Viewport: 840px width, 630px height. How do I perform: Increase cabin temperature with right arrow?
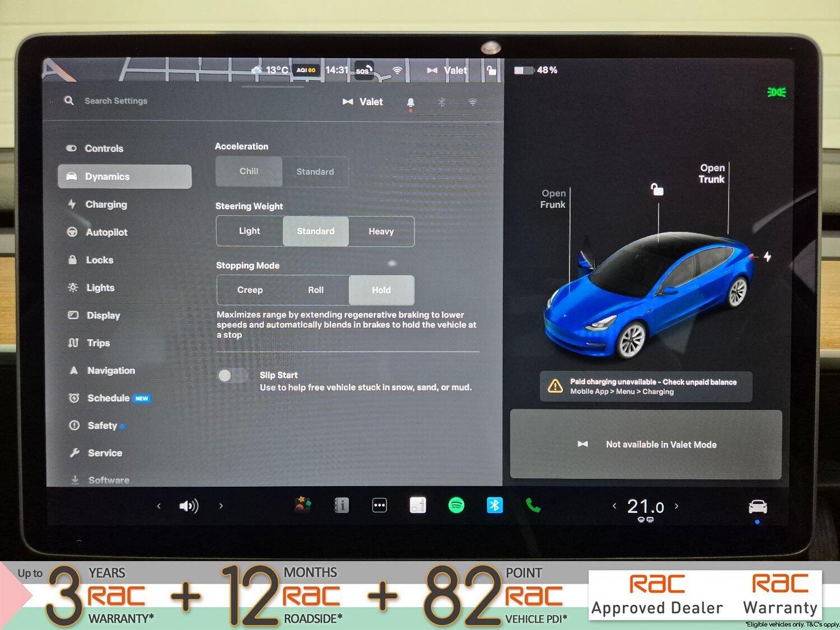click(x=677, y=506)
